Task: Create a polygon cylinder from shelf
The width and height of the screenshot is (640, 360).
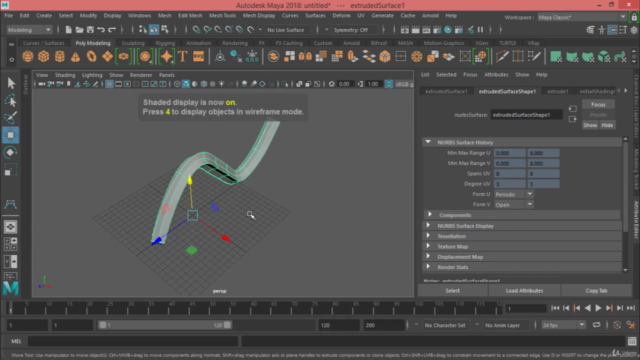Action: tap(60, 56)
